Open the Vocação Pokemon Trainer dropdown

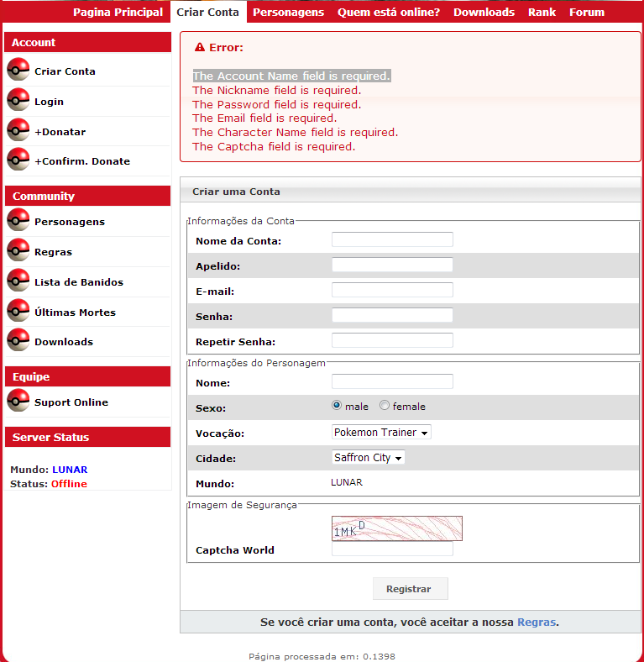click(381, 433)
